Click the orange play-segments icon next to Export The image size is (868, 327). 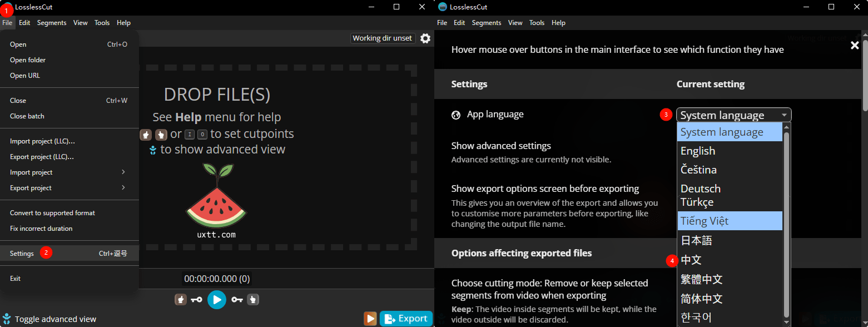(x=370, y=319)
